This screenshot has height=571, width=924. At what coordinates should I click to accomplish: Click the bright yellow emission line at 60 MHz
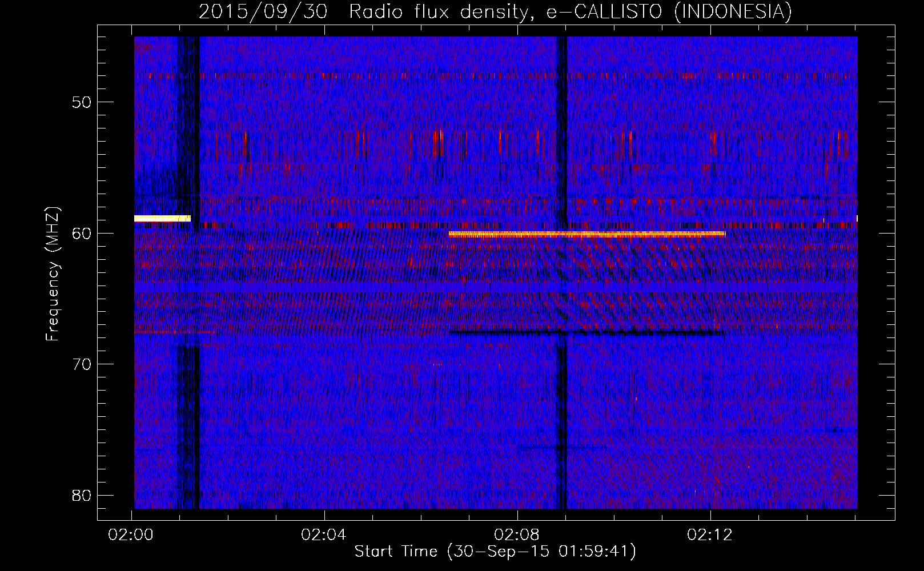click(587, 234)
